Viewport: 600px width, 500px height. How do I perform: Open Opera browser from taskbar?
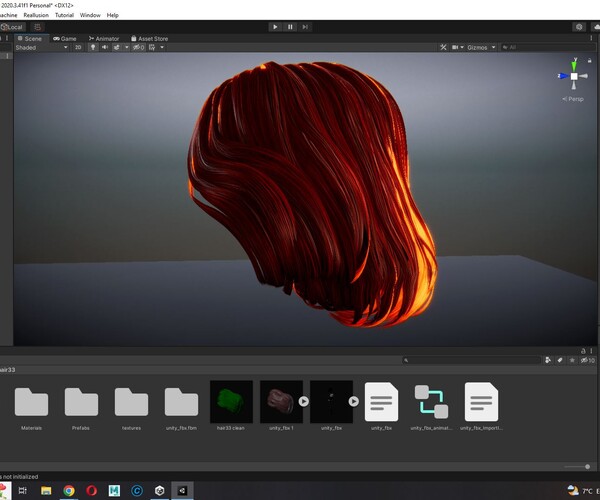pyautogui.click(x=91, y=490)
